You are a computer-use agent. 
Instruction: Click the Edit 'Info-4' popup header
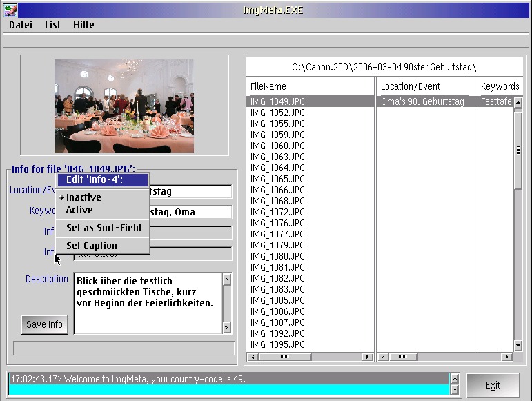coord(103,179)
